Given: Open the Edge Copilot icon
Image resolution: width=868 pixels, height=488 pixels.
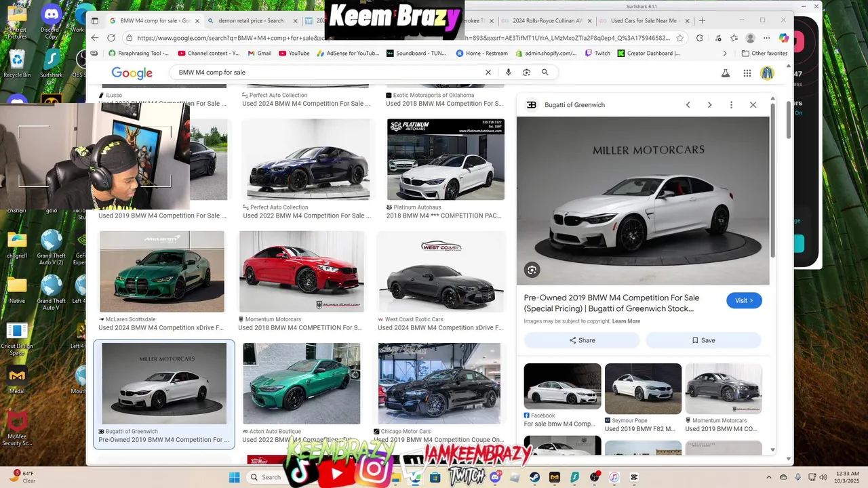Looking at the screenshot, I should [x=783, y=38].
